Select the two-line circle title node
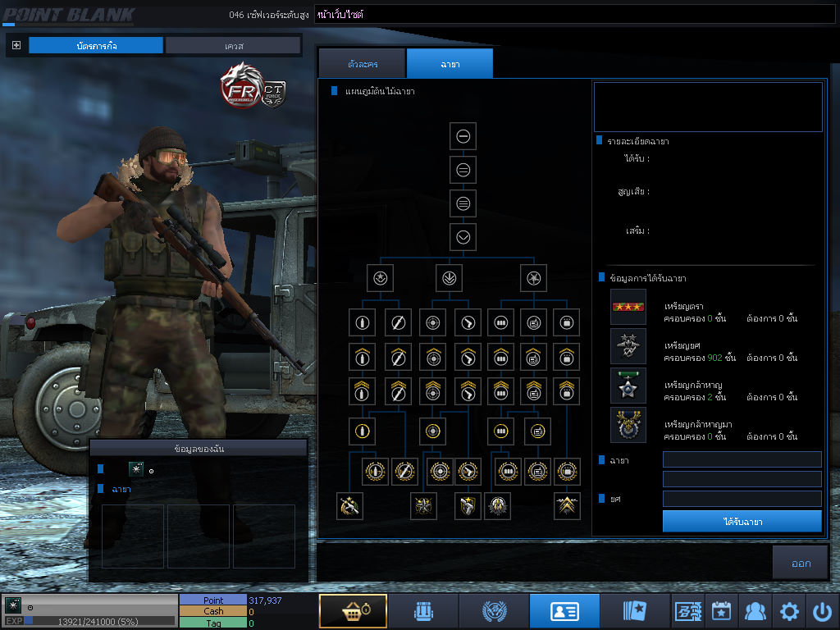The image size is (840, 630). (x=463, y=170)
